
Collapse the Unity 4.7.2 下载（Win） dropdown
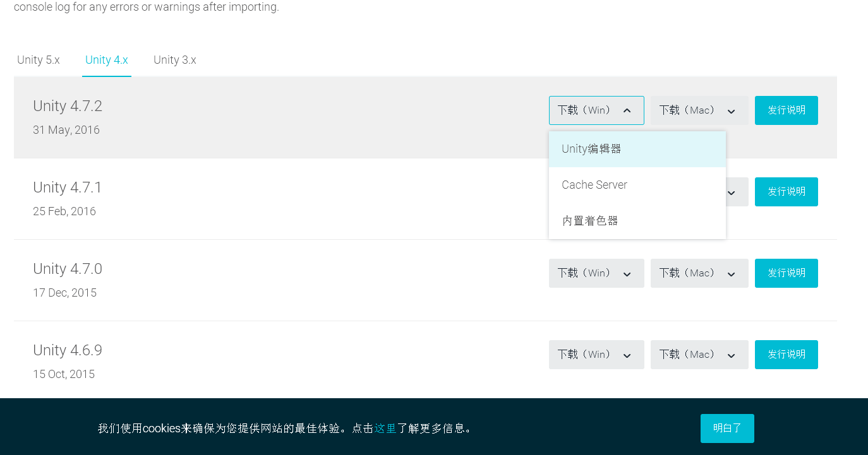[596, 110]
